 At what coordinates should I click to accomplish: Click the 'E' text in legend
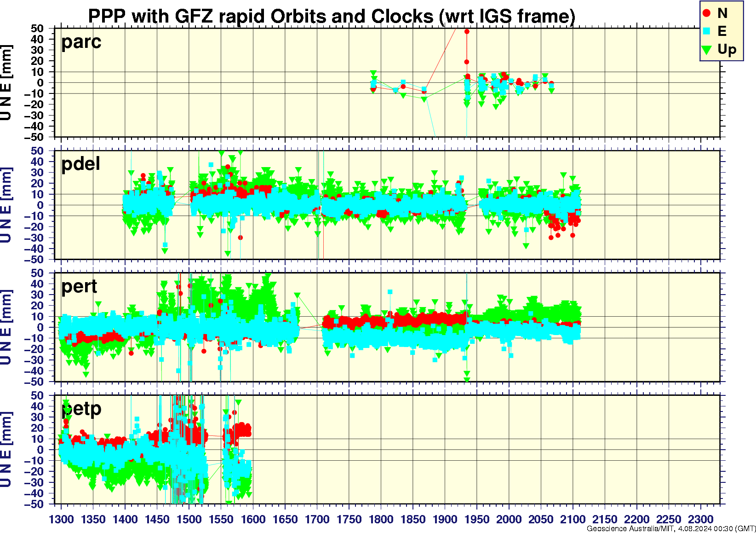[722, 31]
